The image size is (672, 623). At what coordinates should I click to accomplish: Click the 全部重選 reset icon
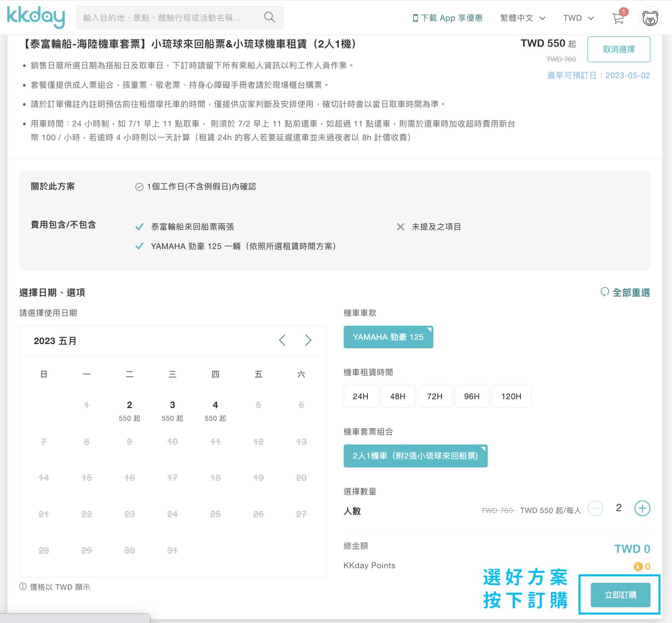pyautogui.click(x=605, y=292)
